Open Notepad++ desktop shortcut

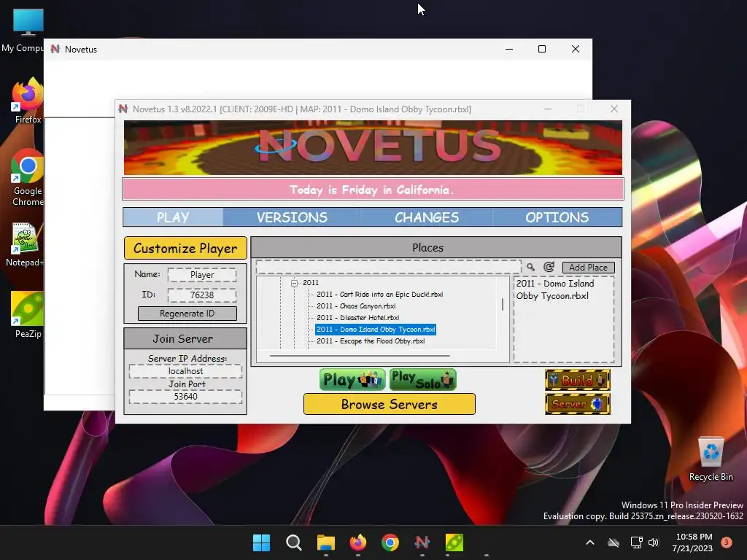(25, 244)
